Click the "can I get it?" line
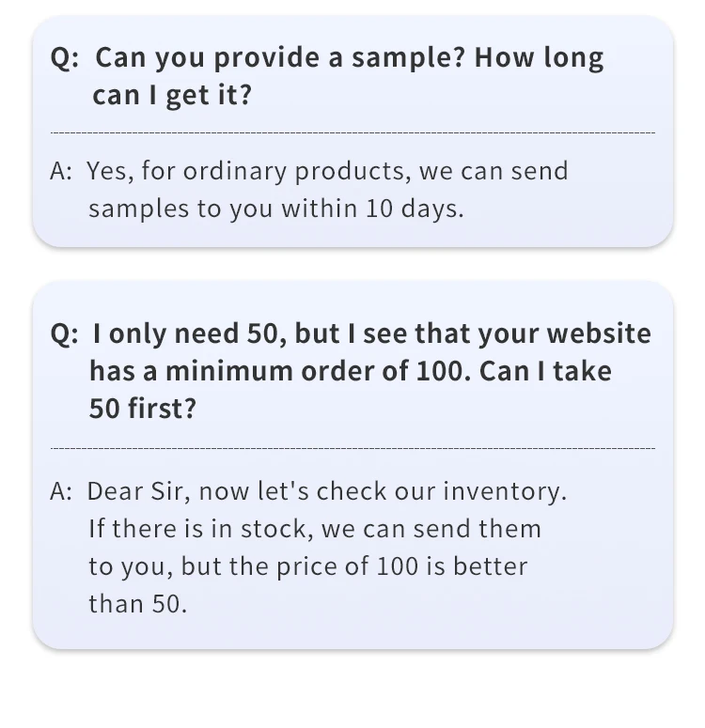705x728 pixels. coord(172,95)
